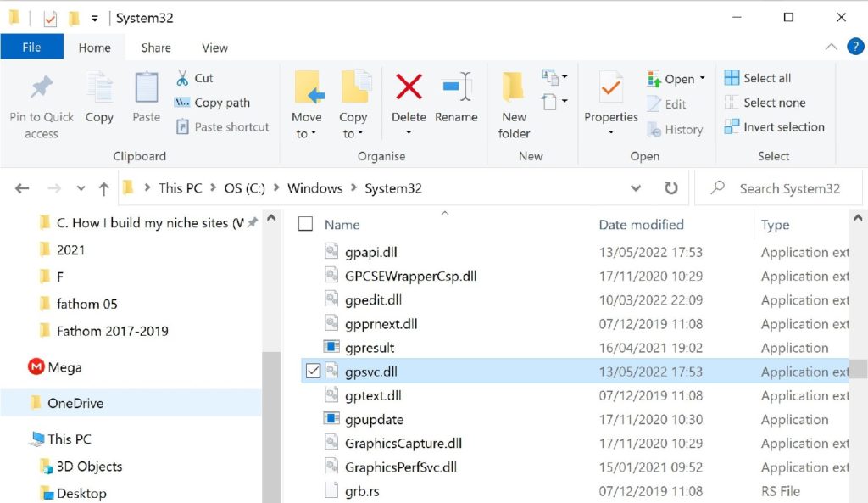The width and height of the screenshot is (868, 503).
Task: Sort by the Date modified column header
Action: (x=641, y=224)
